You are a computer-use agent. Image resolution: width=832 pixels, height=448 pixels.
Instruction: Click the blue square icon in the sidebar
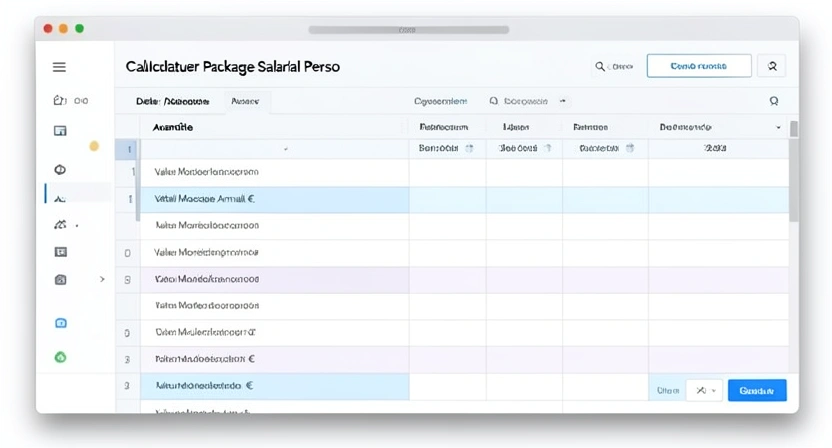[61, 323]
